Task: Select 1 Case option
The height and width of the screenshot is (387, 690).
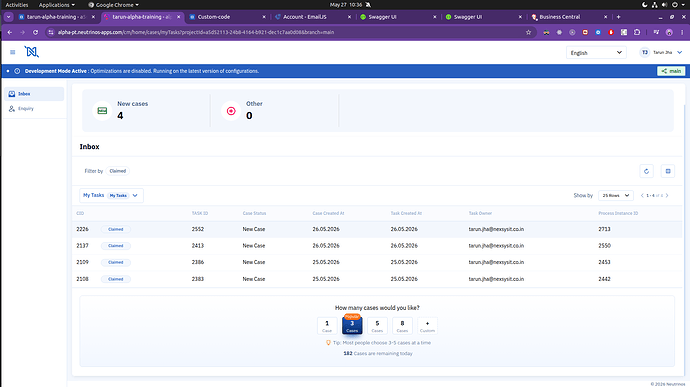Action: click(327, 326)
